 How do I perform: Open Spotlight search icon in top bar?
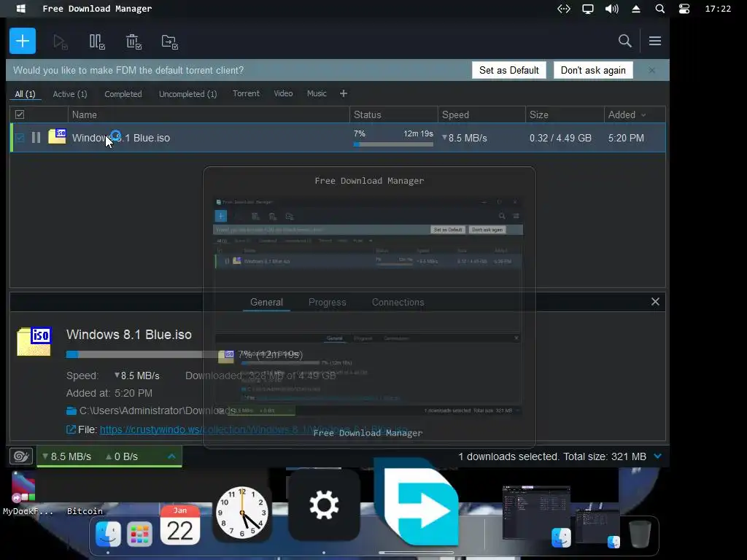(x=659, y=9)
